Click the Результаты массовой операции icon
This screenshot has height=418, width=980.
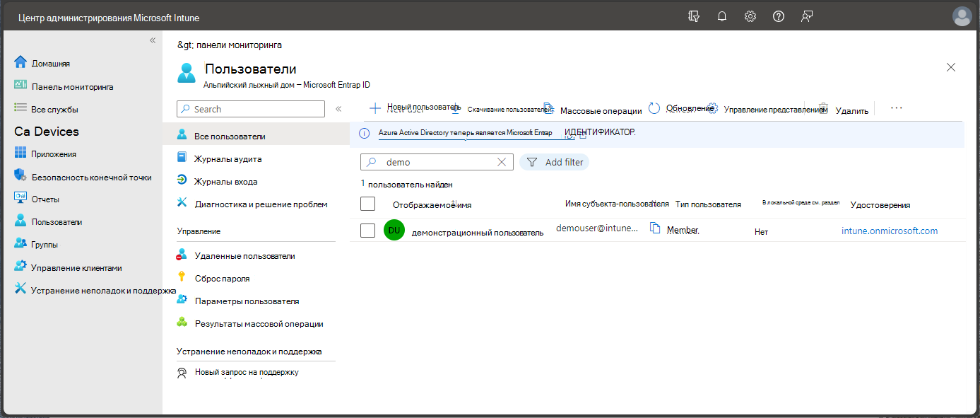pyautogui.click(x=182, y=323)
